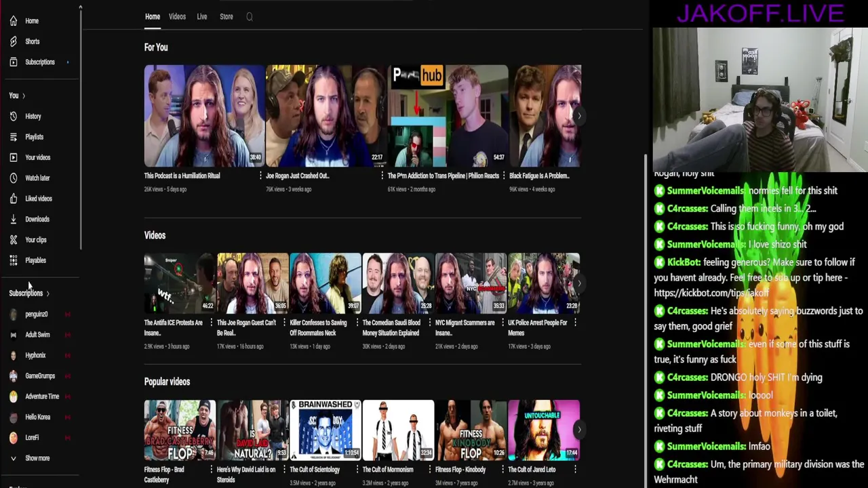Open the Watch later icon
The height and width of the screenshot is (488, 868).
pyautogui.click(x=13, y=178)
